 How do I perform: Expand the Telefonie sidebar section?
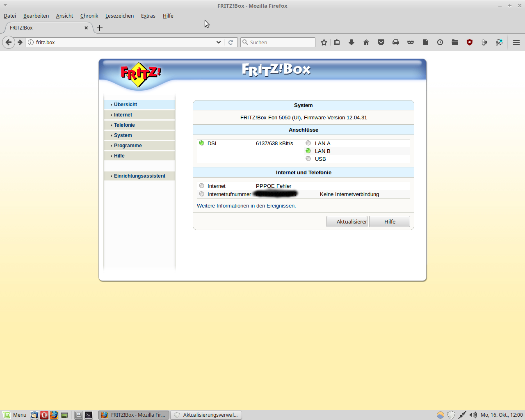tap(139, 125)
